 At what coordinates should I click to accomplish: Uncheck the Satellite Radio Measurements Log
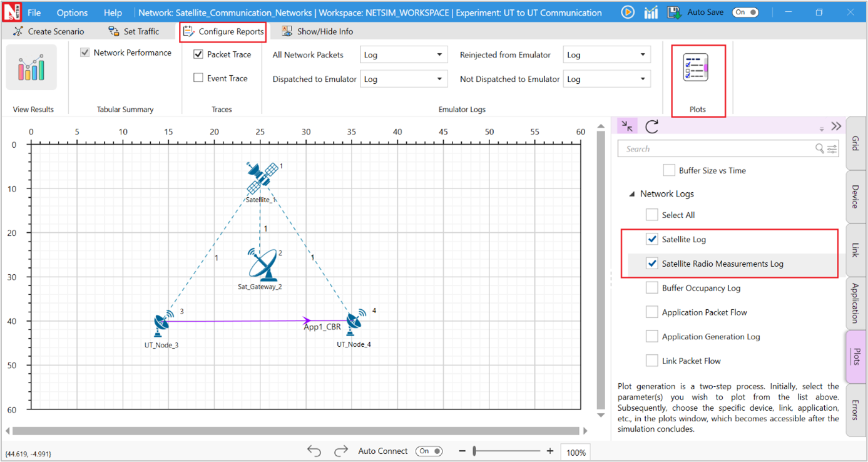[x=652, y=264]
